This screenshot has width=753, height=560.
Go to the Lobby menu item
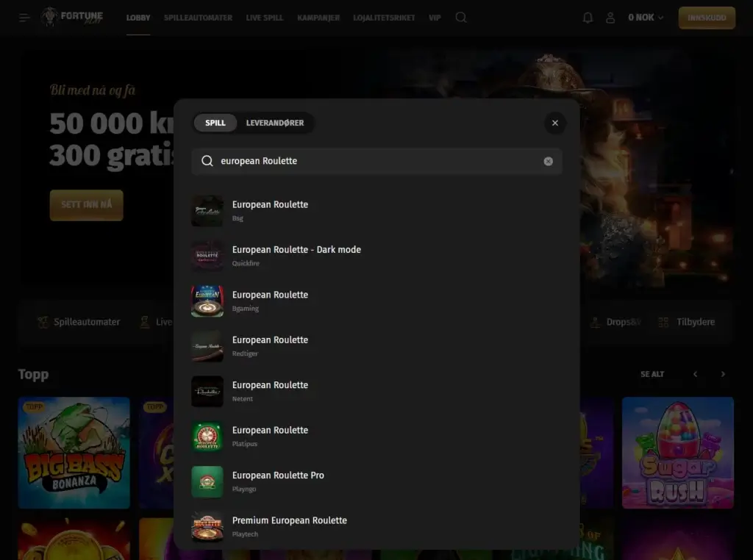[138, 18]
